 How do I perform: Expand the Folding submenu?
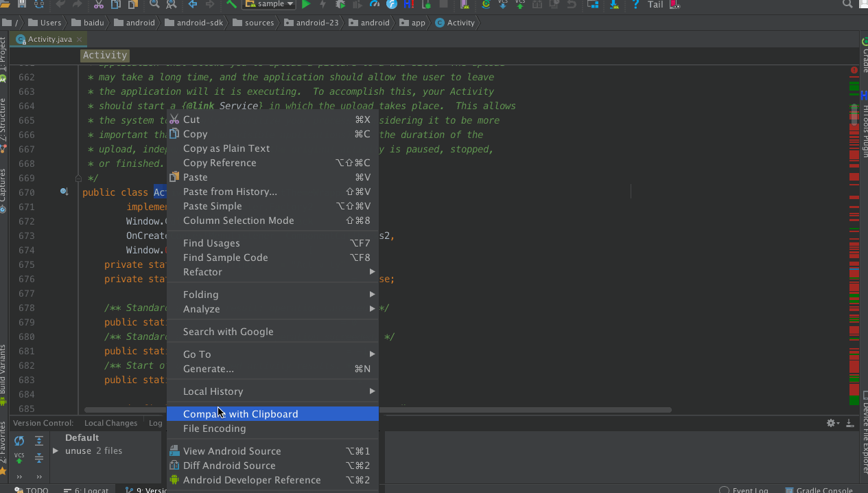click(x=273, y=295)
